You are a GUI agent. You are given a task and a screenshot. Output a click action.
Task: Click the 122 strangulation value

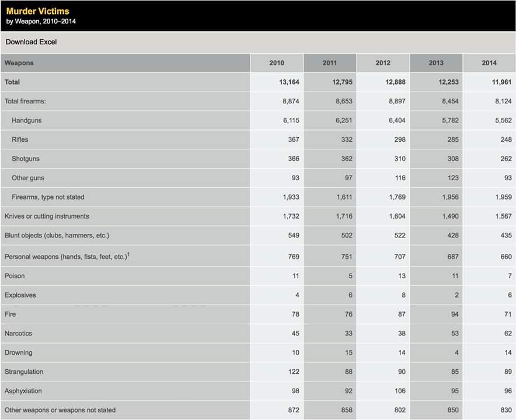[294, 372]
